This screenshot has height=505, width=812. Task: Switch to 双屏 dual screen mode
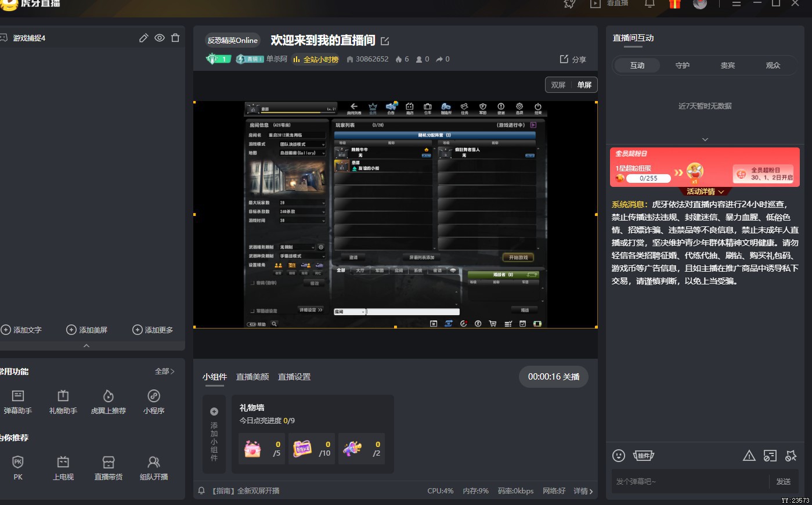(x=558, y=85)
